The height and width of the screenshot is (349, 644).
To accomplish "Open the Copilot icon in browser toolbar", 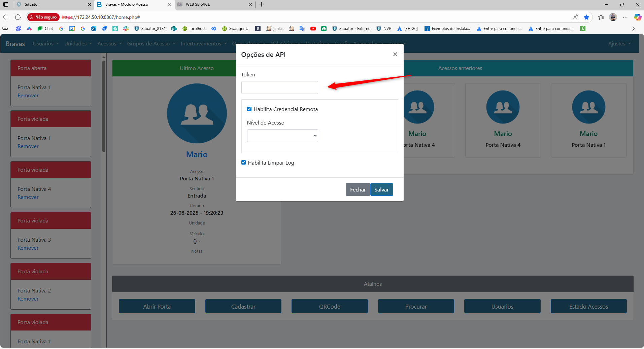I will point(637,17).
